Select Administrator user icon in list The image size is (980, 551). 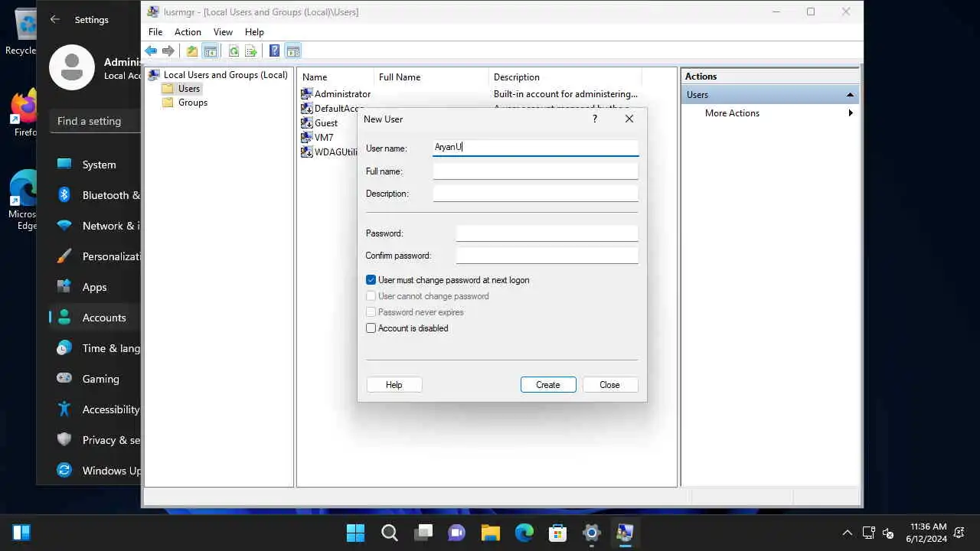click(307, 93)
